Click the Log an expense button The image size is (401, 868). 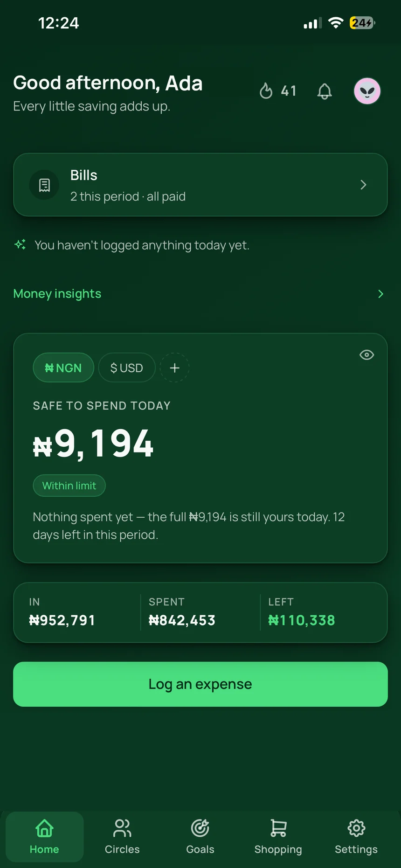coord(200,684)
